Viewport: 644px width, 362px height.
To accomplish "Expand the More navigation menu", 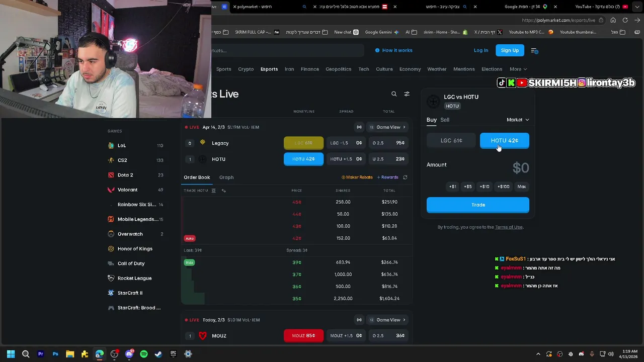I will click(x=518, y=69).
